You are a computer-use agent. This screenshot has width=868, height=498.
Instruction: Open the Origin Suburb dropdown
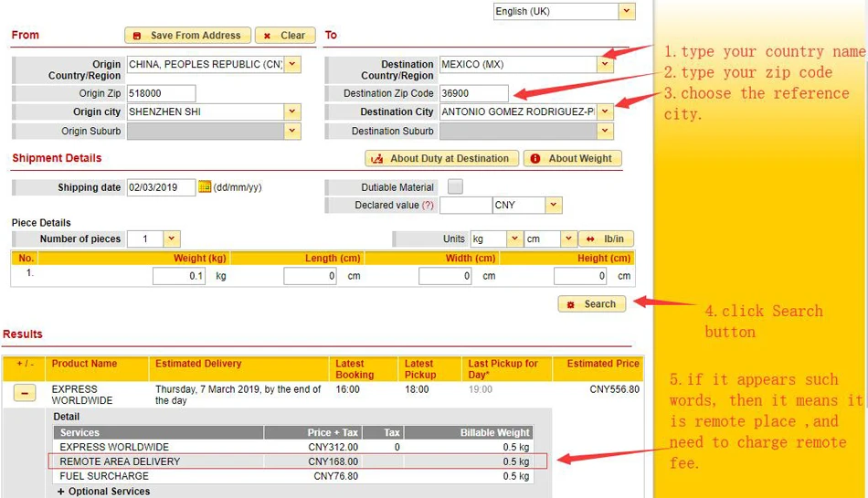293,132
